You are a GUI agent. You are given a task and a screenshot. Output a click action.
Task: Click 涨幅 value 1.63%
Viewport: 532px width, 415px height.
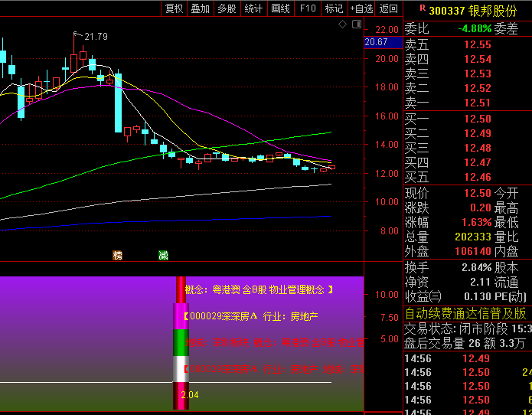477,223
